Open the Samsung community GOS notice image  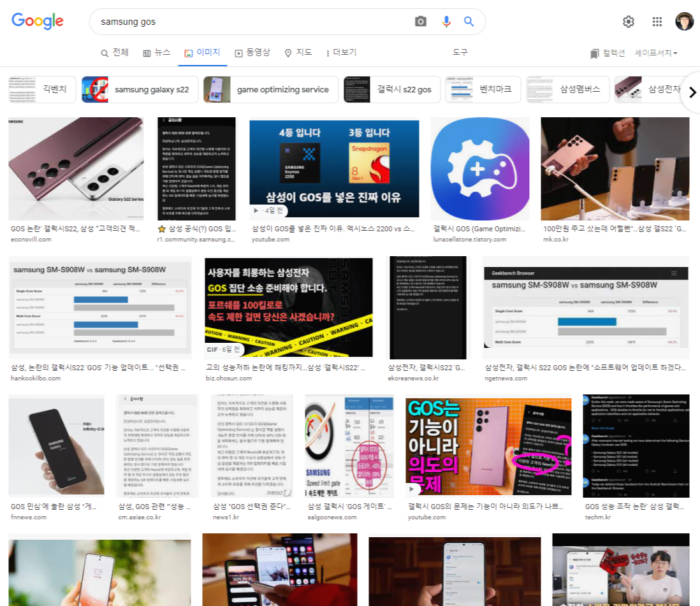196,169
